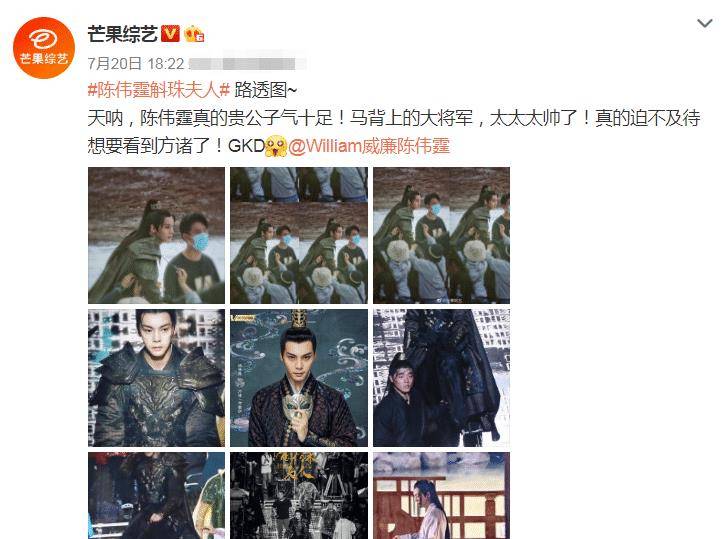Open the bottom-left dark armor photo

pos(156,495)
